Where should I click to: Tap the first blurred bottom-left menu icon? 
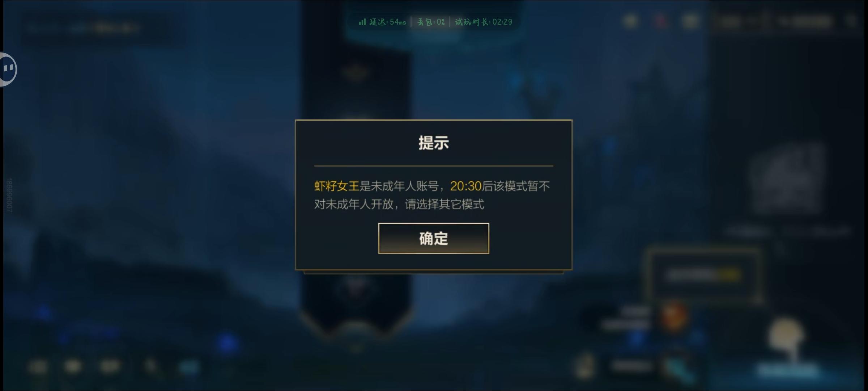38,367
